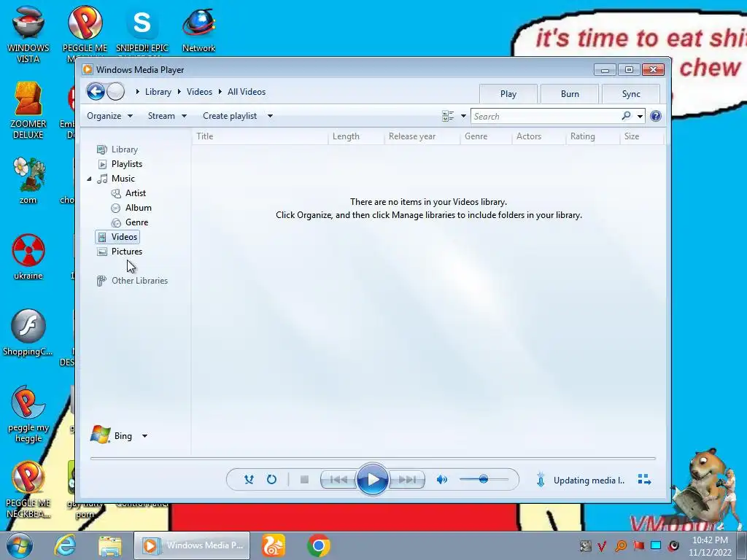
Task: Launch Internet Explorer from the taskbar
Action: tap(65, 545)
